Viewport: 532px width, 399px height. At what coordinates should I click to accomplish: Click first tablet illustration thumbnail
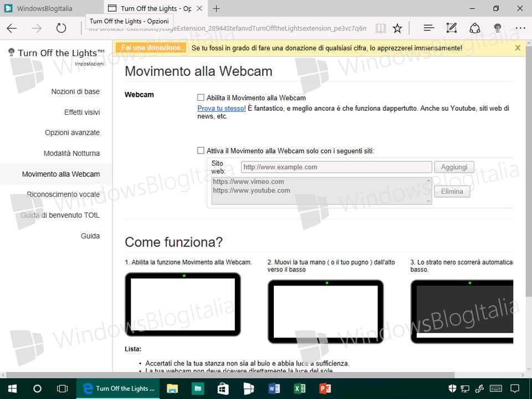click(183, 304)
